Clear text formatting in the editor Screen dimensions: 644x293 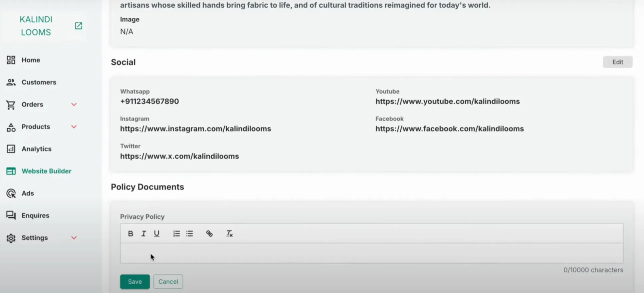(x=229, y=233)
